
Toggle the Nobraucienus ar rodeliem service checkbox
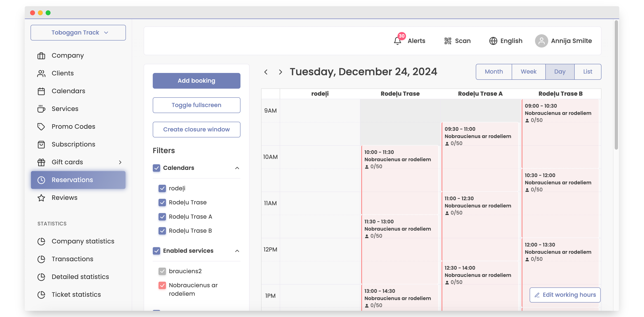point(162,285)
